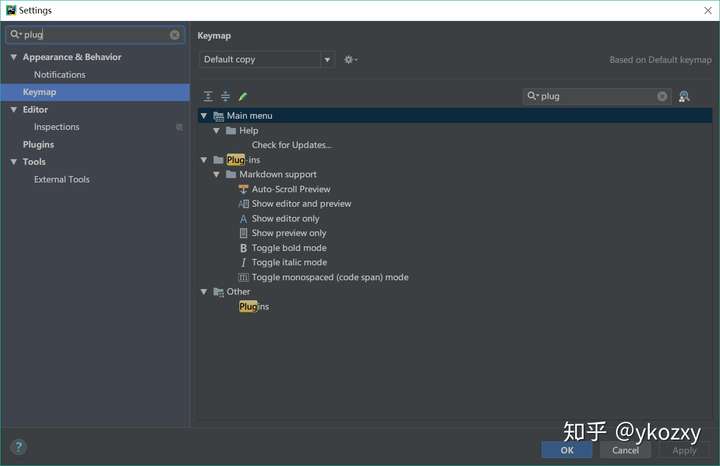
Task: Click Toggle monospaced mode icon
Action: point(243,277)
